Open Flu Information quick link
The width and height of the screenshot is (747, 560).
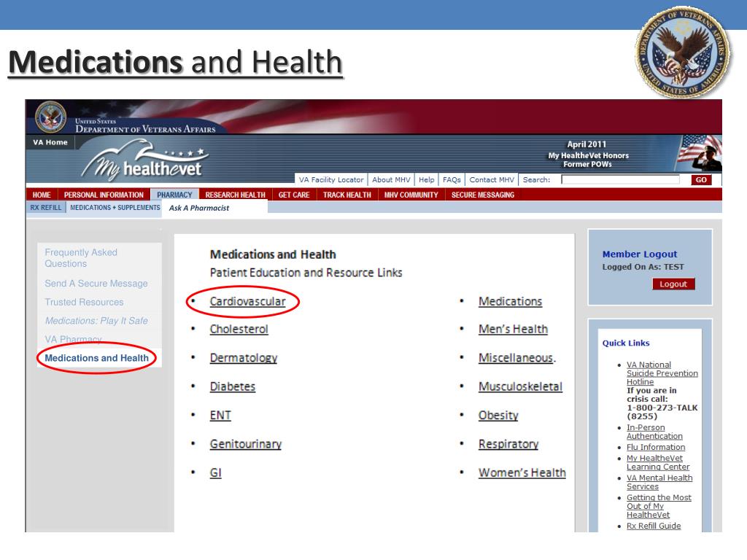(656, 447)
